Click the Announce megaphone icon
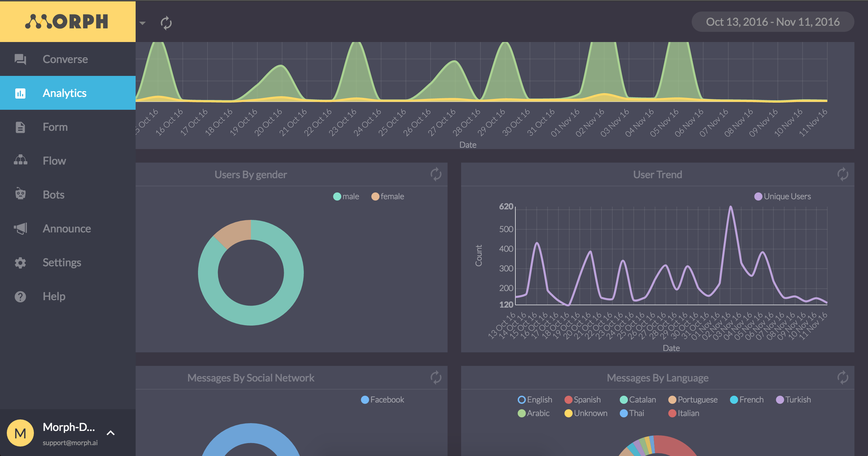This screenshot has width=868, height=456. [x=20, y=228]
